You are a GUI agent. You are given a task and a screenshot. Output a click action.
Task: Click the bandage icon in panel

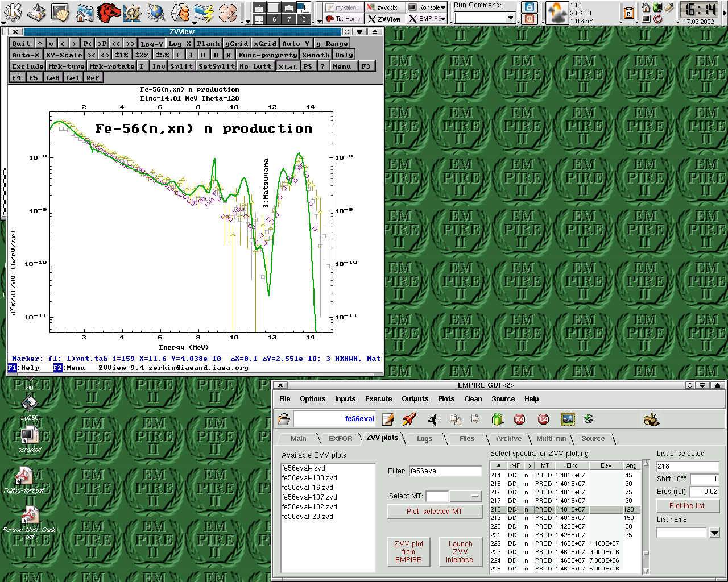coord(227,12)
